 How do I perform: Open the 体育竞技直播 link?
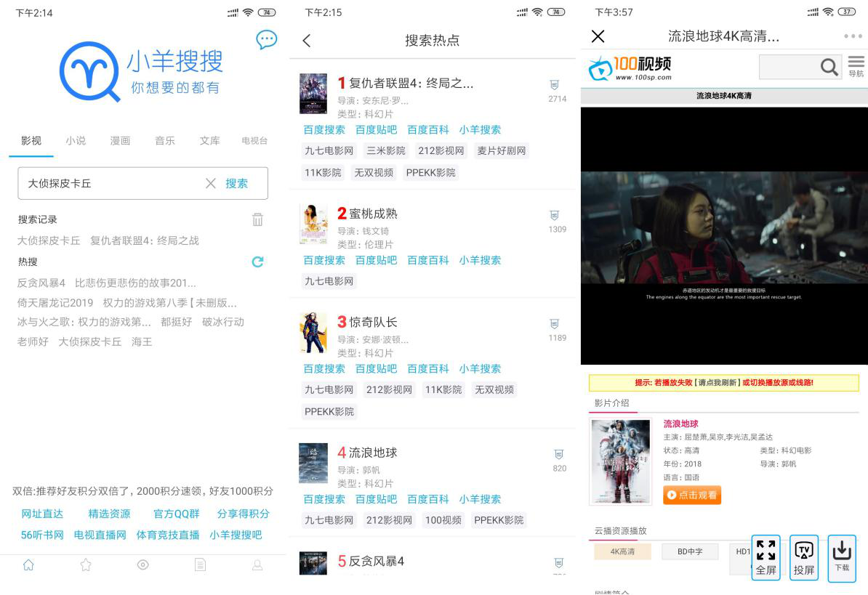point(168,535)
